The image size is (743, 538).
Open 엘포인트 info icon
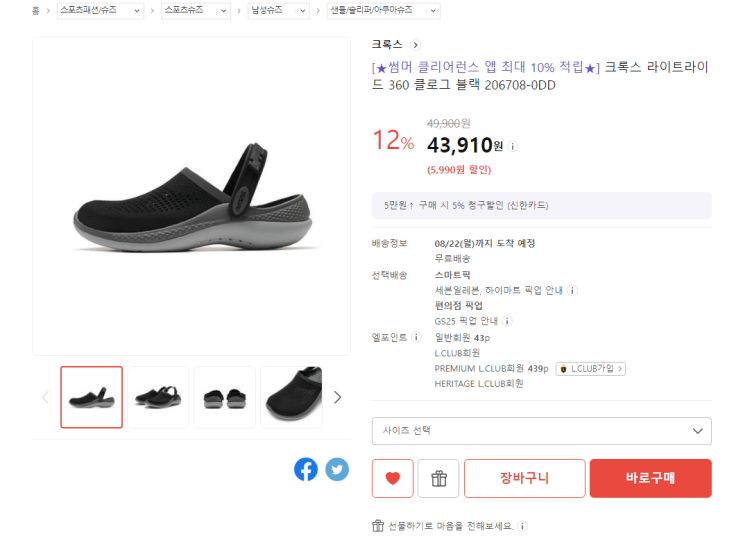click(416, 337)
